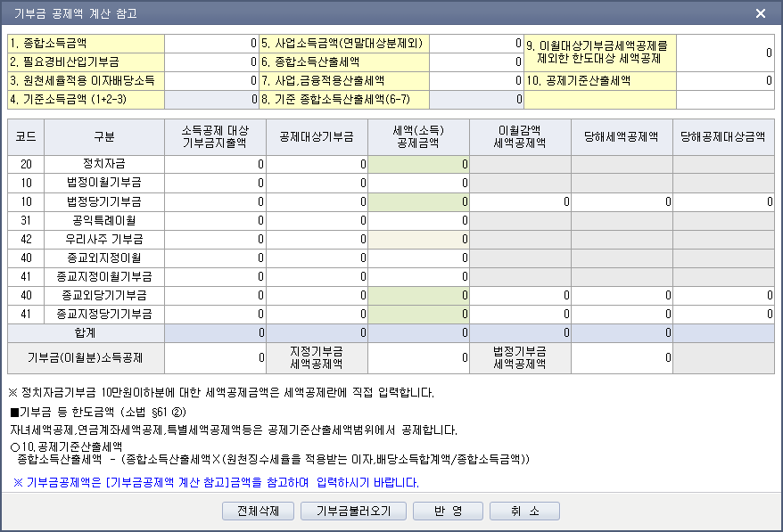Select the 종합소득산출세액 value field
This screenshot has width=783, height=532.
coord(477,61)
